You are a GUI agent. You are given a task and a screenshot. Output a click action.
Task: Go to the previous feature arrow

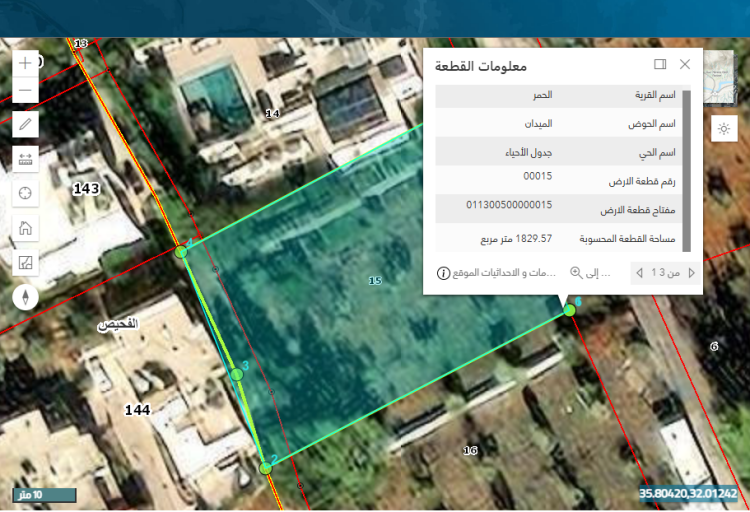pyautogui.click(x=691, y=273)
